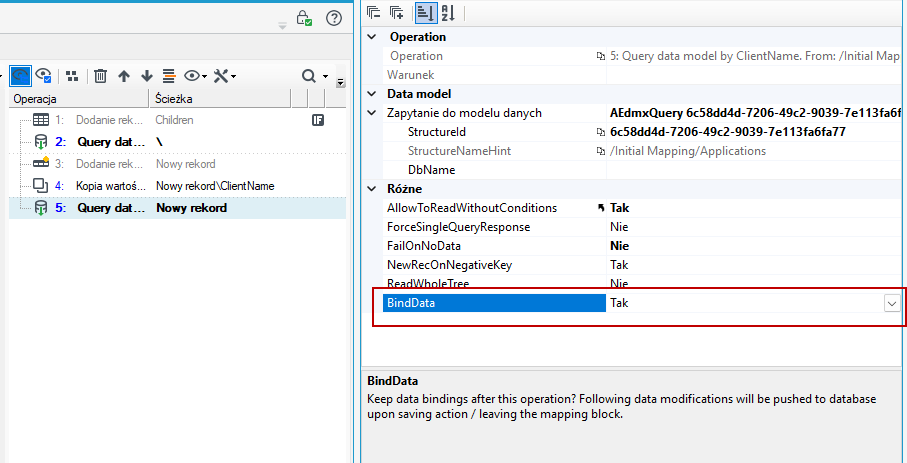Open the magnifier search dropdown
Image resolution: width=907 pixels, height=463 pixels.
315,76
